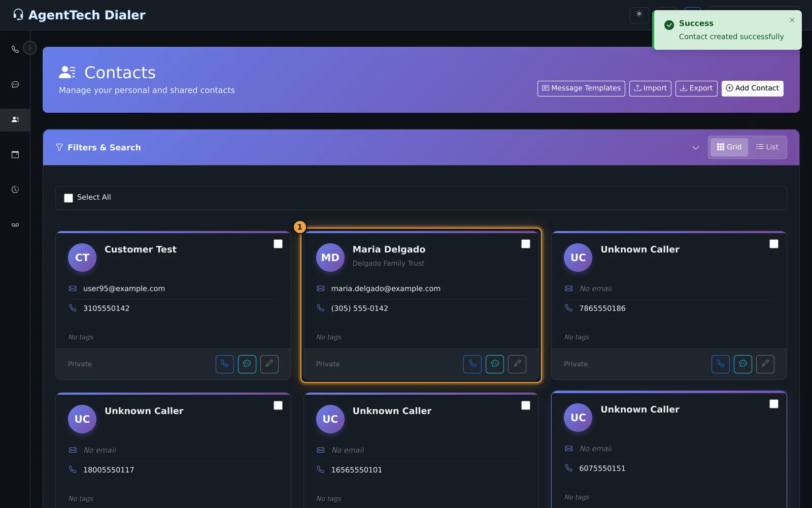Open call history clock sidebar icon
This screenshot has width=812, height=508.
coord(15,189)
